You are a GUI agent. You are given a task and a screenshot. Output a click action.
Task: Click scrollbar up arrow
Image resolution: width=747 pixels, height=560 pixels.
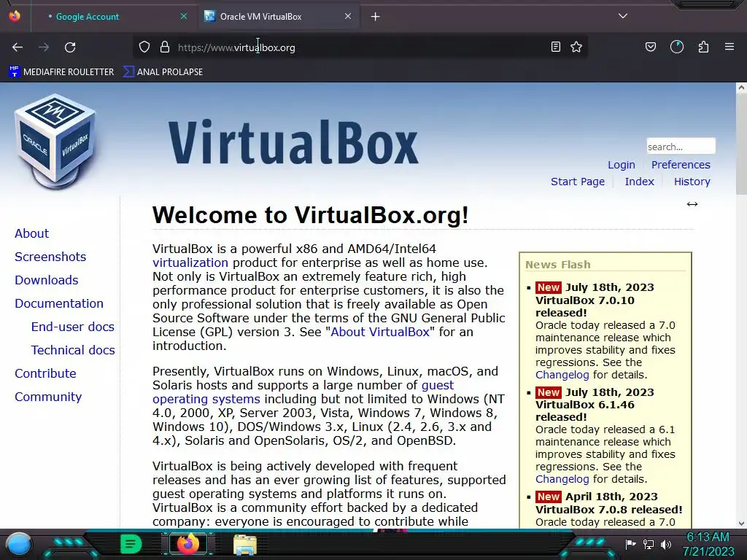741,87
